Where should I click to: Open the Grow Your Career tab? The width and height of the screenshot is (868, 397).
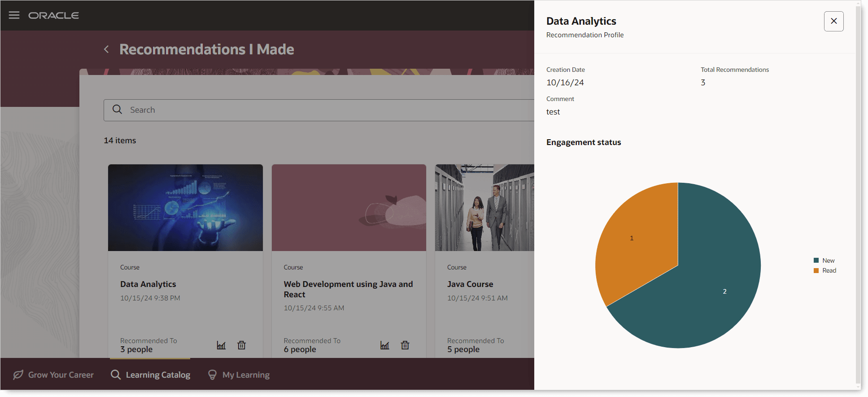53,375
